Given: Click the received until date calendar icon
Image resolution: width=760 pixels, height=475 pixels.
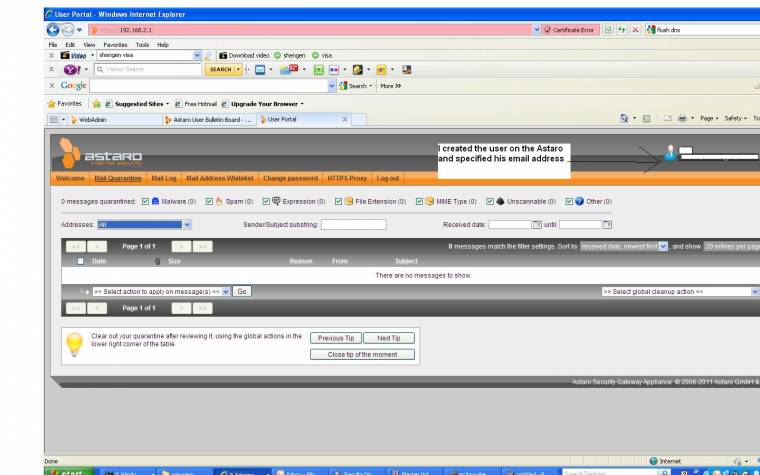Looking at the screenshot, I should coord(607,225).
